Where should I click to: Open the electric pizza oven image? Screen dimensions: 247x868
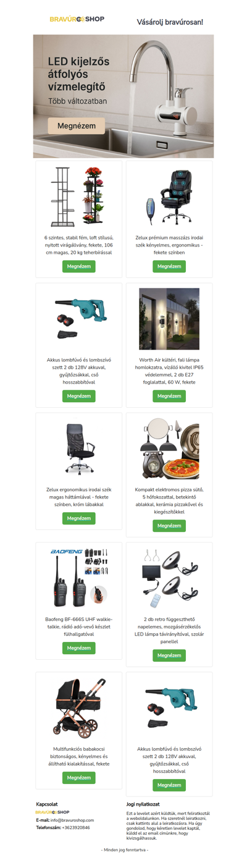pyautogui.click(x=169, y=449)
